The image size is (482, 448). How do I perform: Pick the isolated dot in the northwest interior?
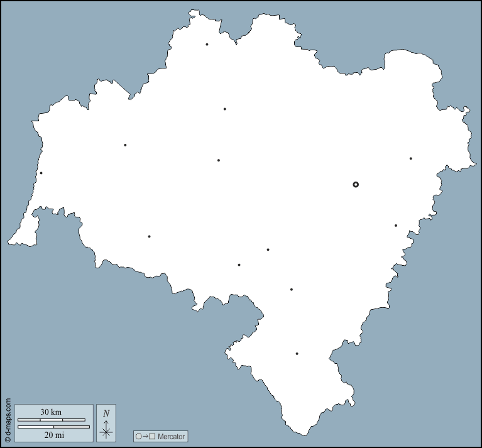(x=125, y=145)
